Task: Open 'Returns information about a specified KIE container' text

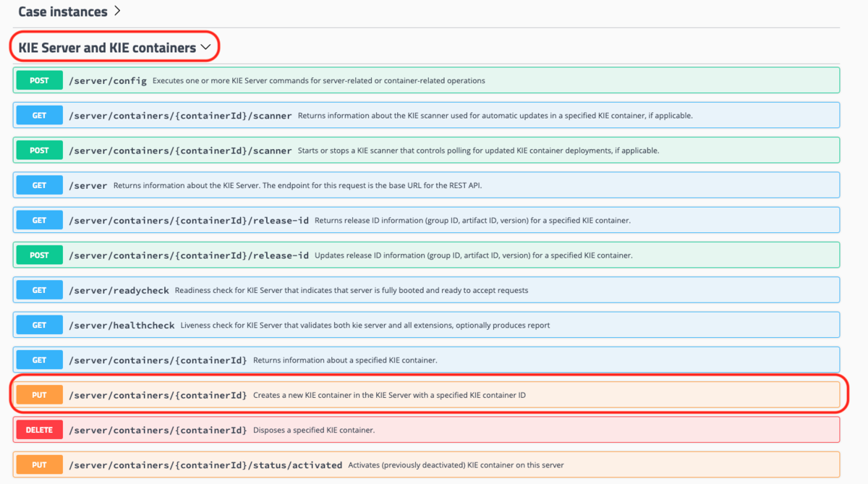Action: [x=345, y=360]
